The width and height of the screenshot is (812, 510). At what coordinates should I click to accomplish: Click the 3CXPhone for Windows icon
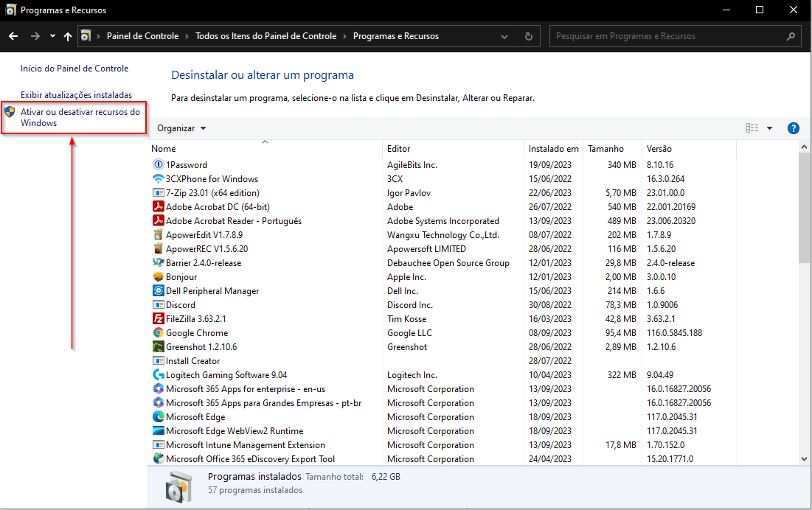click(159, 178)
